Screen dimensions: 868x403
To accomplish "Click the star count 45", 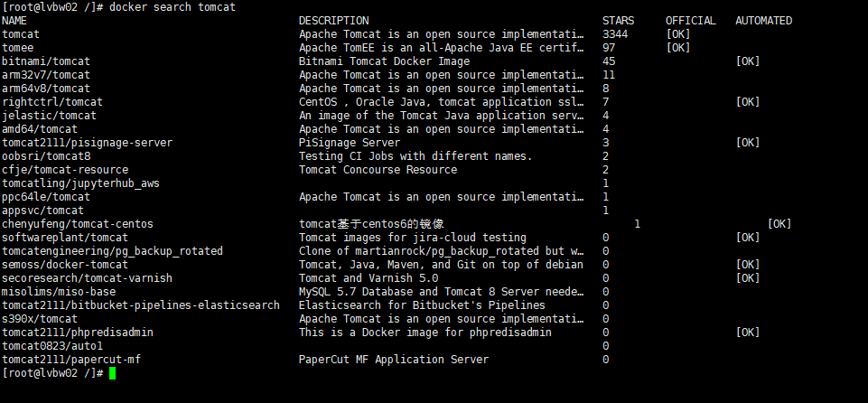I will click(609, 61).
